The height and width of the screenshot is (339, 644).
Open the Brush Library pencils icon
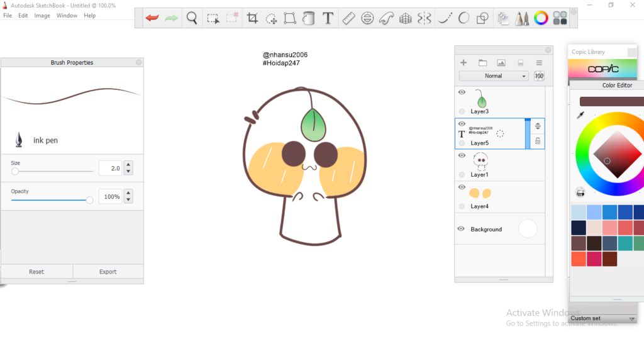(521, 18)
